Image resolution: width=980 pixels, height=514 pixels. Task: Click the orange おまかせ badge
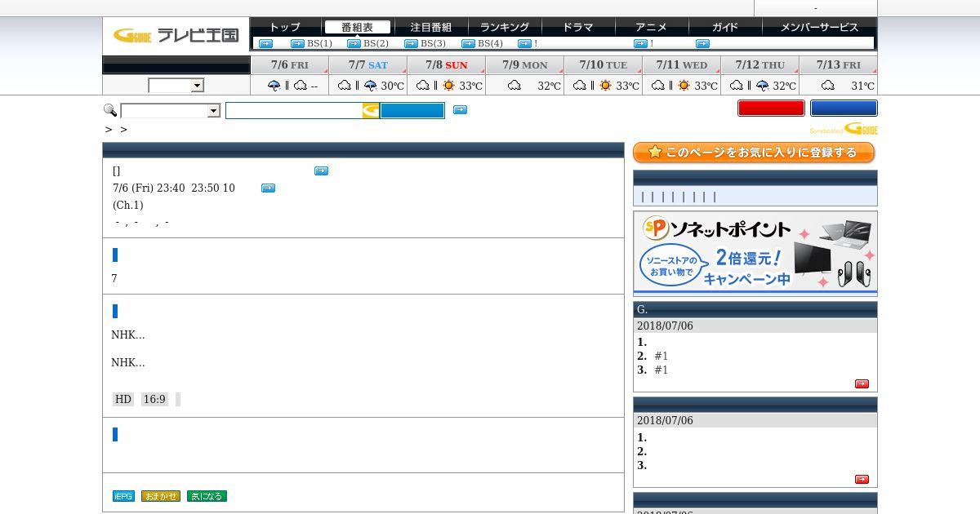[160, 496]
